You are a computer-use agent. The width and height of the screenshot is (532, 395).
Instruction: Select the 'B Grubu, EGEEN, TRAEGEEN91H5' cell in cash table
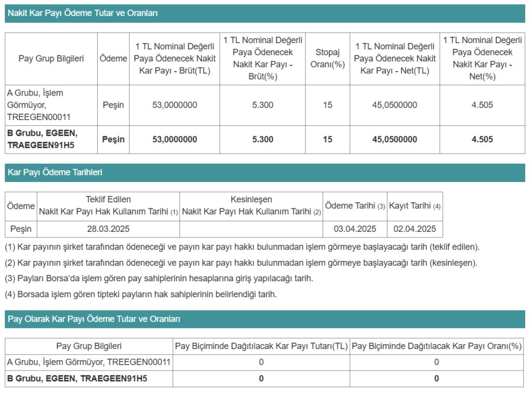click(x=51, y=139)
